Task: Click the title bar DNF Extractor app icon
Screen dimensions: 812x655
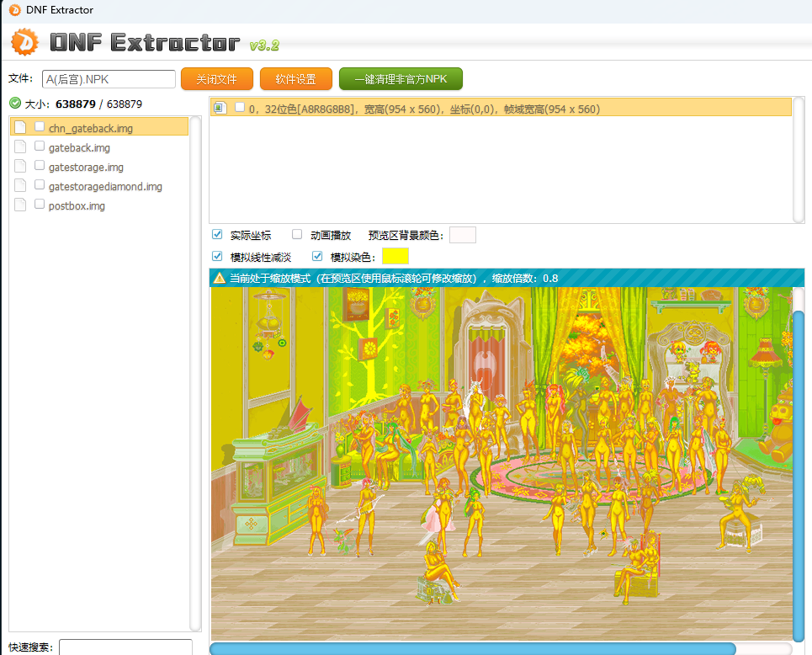Action: point(15,10)
